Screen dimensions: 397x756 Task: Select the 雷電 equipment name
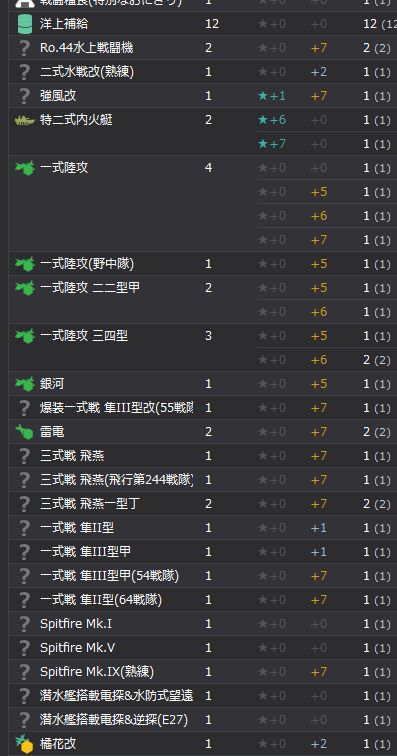(52, 432)
